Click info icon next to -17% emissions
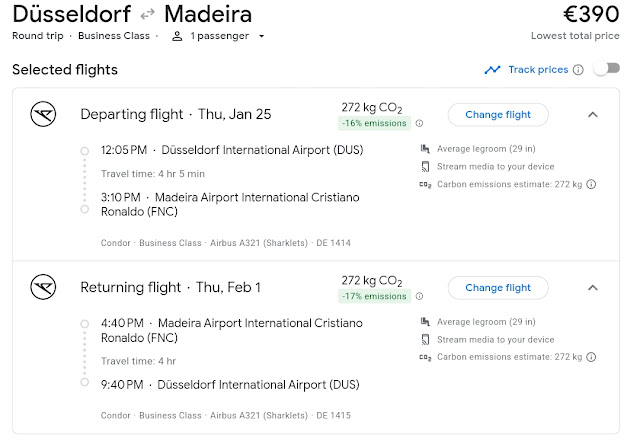This screenshot has width=640, height=444. click(419, 297)
